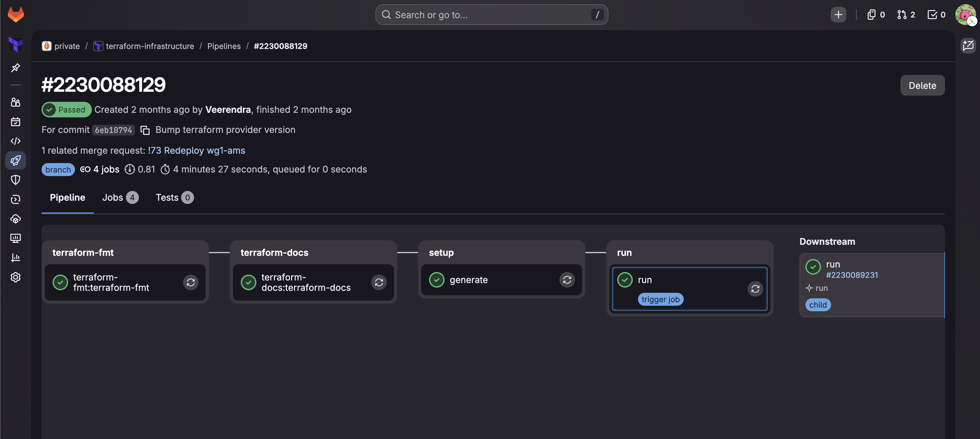This screenshot has width=980, height=439.
Task: Open the to-do list counter icon
Action: tap(936, 15)
